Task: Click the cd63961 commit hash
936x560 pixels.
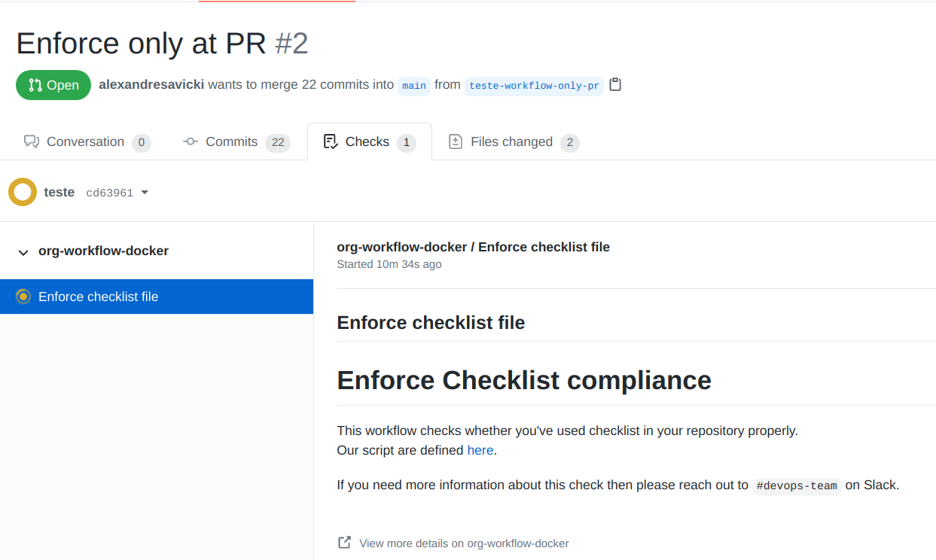Action: pos(109,193)
